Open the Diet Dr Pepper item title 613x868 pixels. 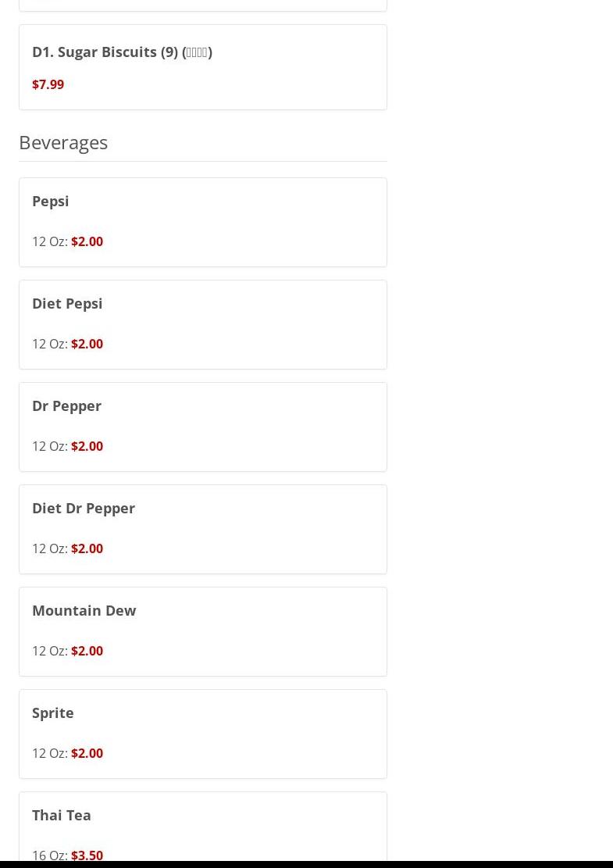84,508
